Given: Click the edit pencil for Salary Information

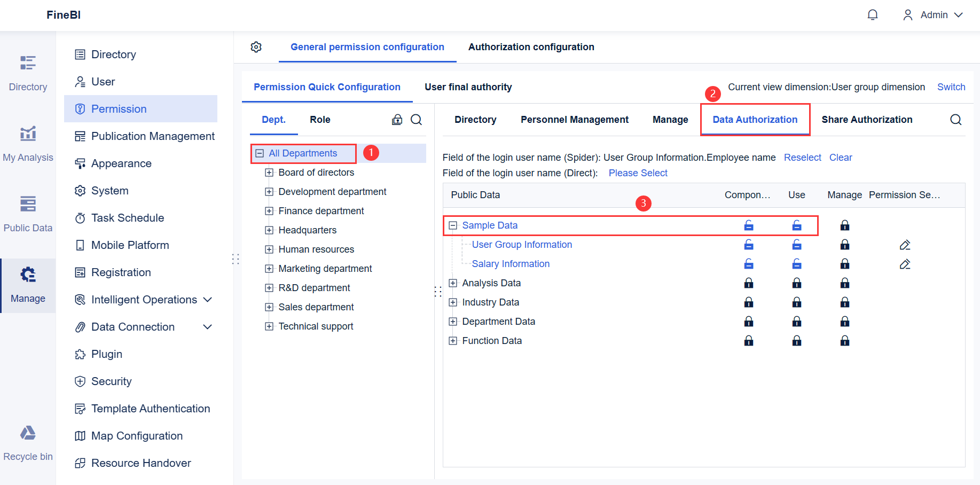Looking at the screenshot, I should 905,263.
